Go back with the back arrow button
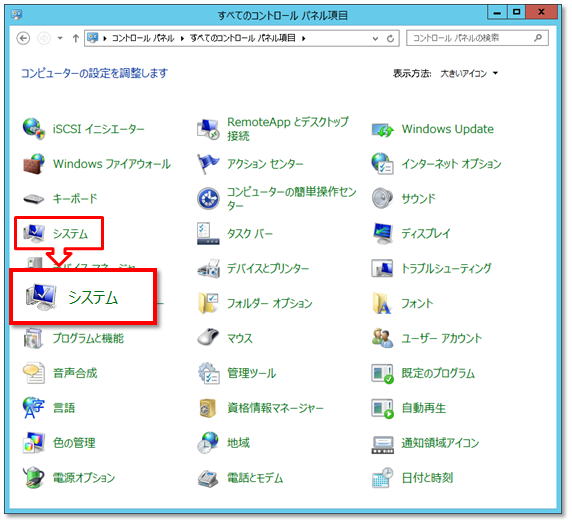The width and height of the screenshot is (572, 524). (x=23, y=38)
